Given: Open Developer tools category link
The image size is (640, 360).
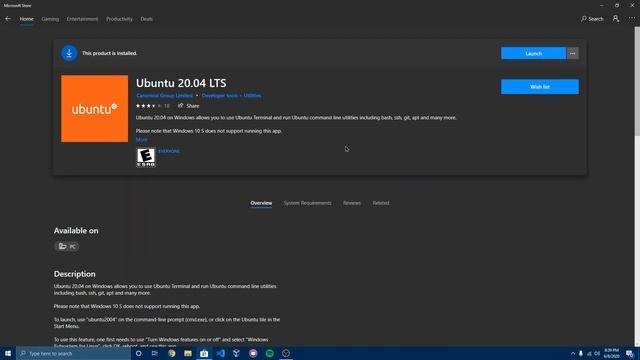Looking at the screenshot, I should point(231,96).
